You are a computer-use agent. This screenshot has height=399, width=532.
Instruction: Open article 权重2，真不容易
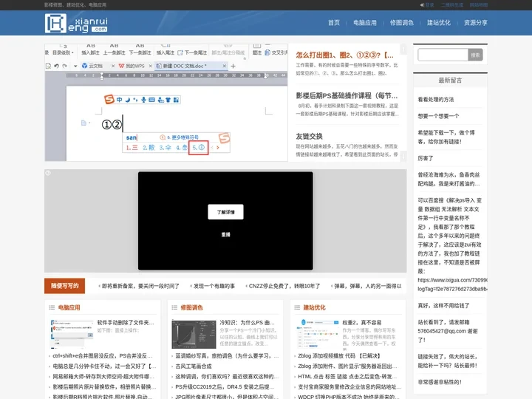tap(361, 322)
